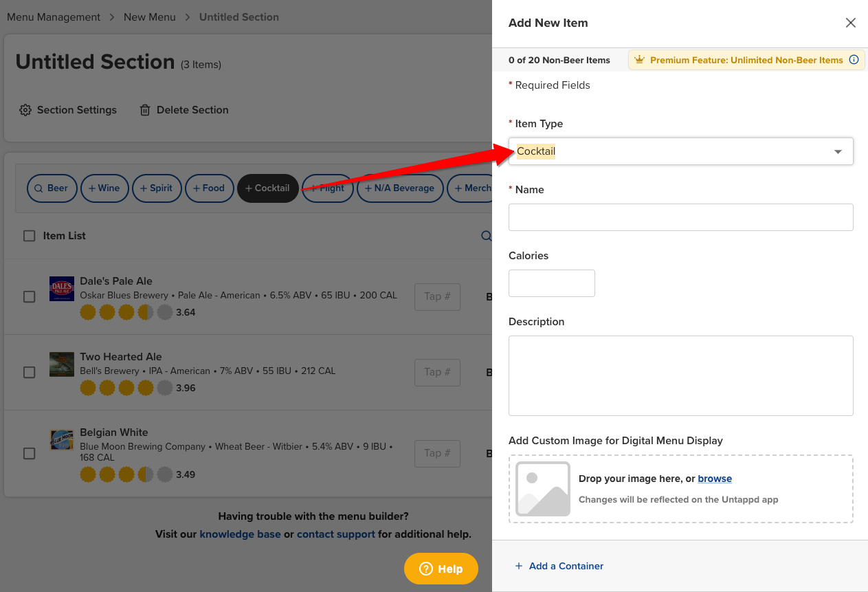Click the 3.64 rating for Dale's Pale Ale
Viewport: 868px width, 592px height.
(186, 312)
